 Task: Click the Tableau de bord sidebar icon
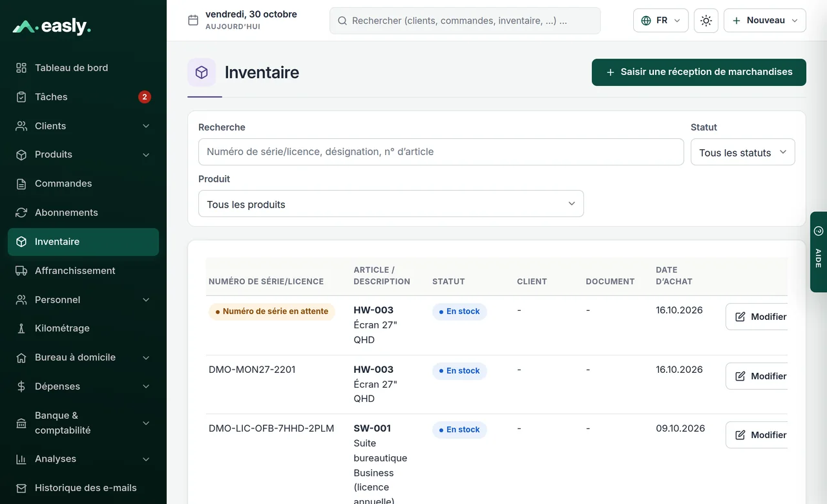pos(21,68)
